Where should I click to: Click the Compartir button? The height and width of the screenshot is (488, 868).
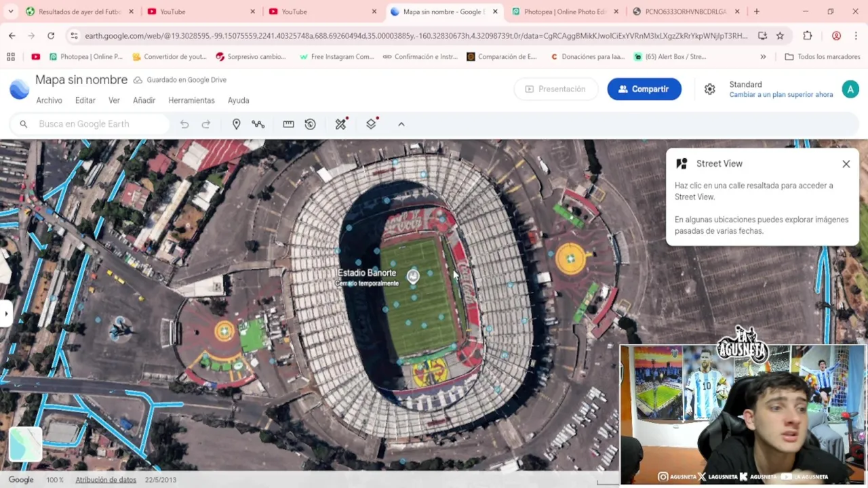point(644,89)
